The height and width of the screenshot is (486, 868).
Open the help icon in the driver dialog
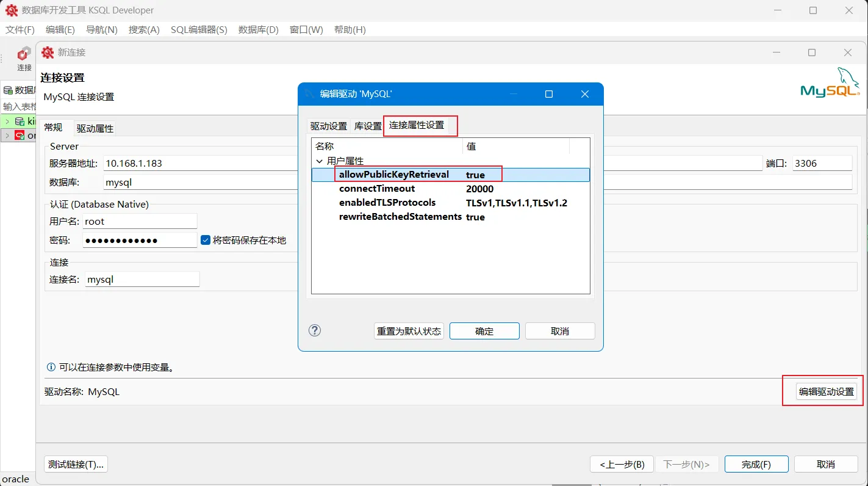click(x=314, y=330)
